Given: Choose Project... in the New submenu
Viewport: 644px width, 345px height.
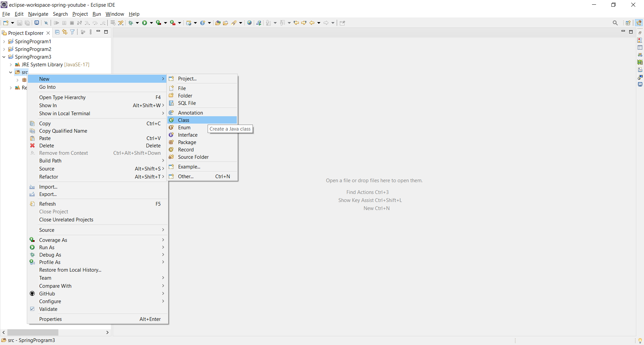Looking at the screenshot, I should [202, 78].
